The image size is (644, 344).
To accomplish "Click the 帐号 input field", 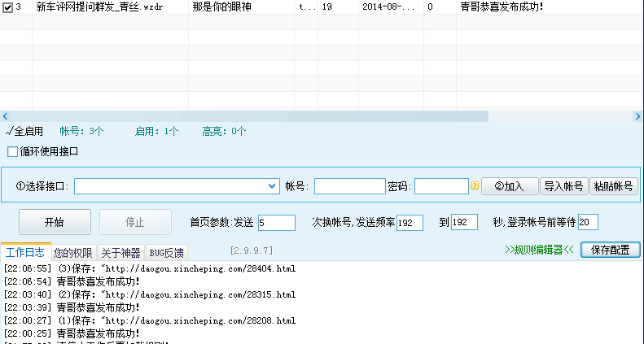I will tap(349, 186).
